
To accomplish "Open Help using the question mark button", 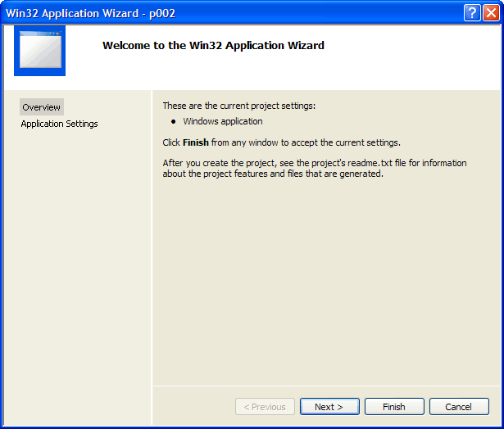I will (x=471, y=12).
